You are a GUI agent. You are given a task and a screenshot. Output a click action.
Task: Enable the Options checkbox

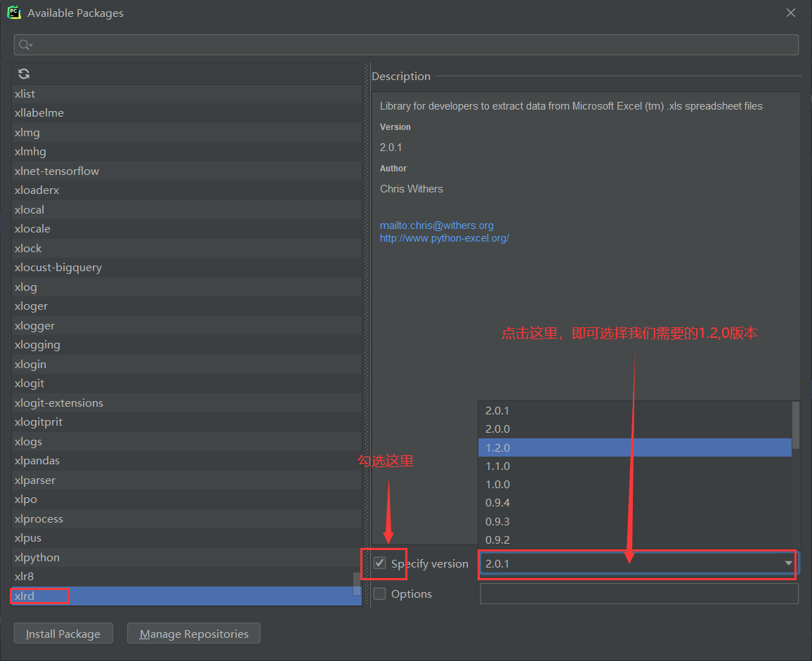point(379,594)
